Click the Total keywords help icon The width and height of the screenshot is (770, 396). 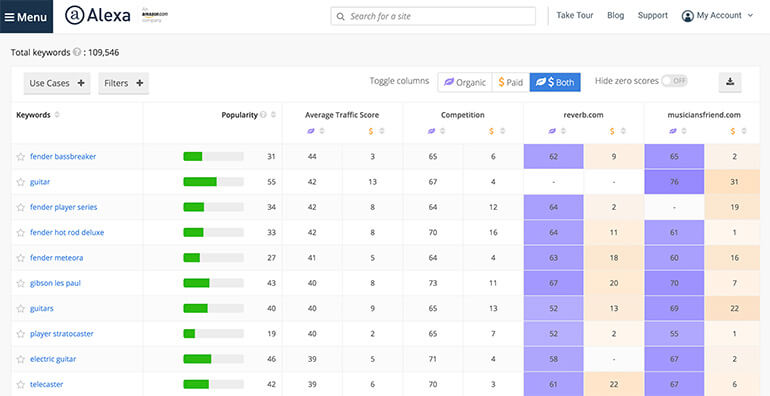tap(77, 52)
